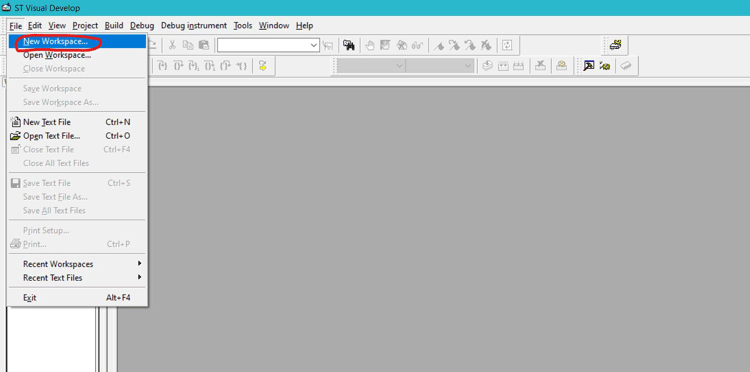750x372 pixels.
Task: Open the Build menu
Action: click(x=114, y=26)
